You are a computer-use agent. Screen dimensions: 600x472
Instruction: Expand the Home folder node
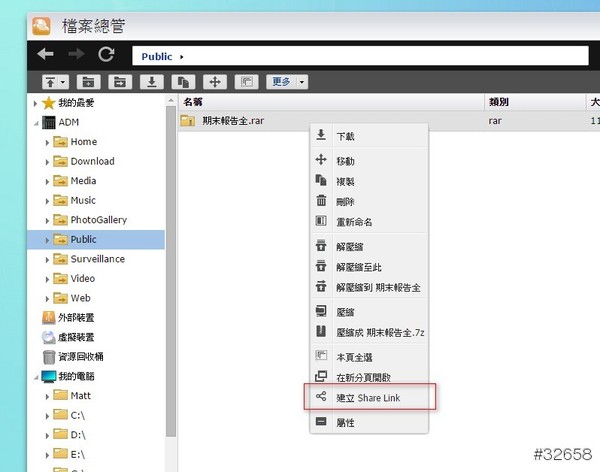click(47, 143)
